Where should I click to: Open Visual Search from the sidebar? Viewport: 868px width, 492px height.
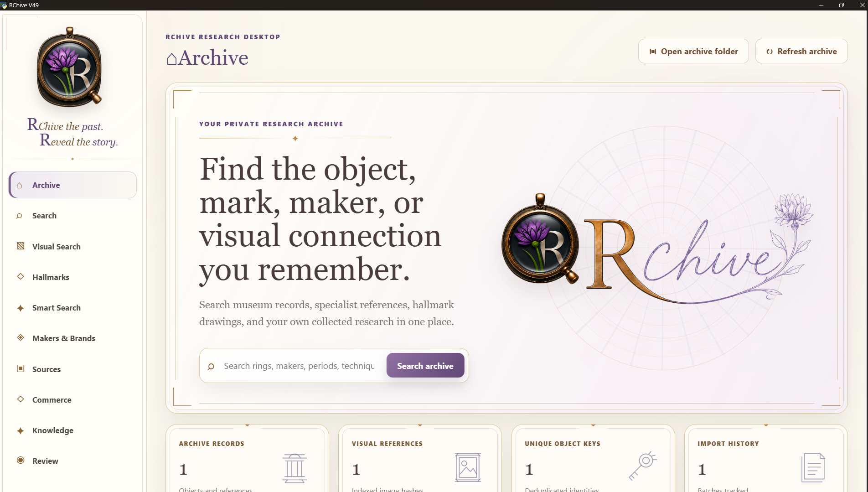(x=72, y=246)
